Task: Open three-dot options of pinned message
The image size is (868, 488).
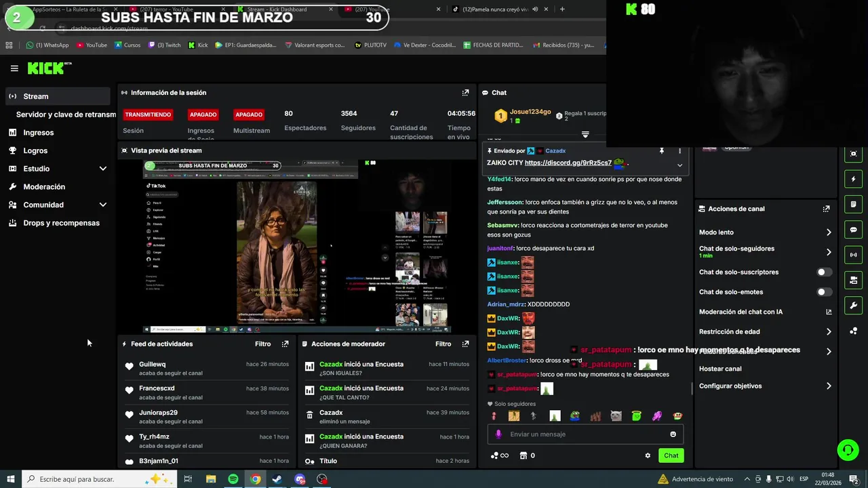Action: pyautogui.click(x=679, y=150)
